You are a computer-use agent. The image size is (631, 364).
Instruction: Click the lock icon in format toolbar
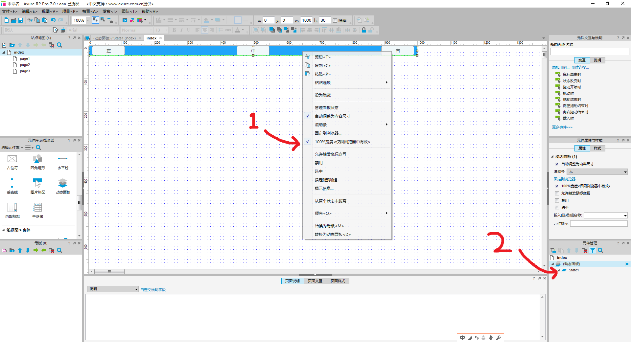point(363,30)
